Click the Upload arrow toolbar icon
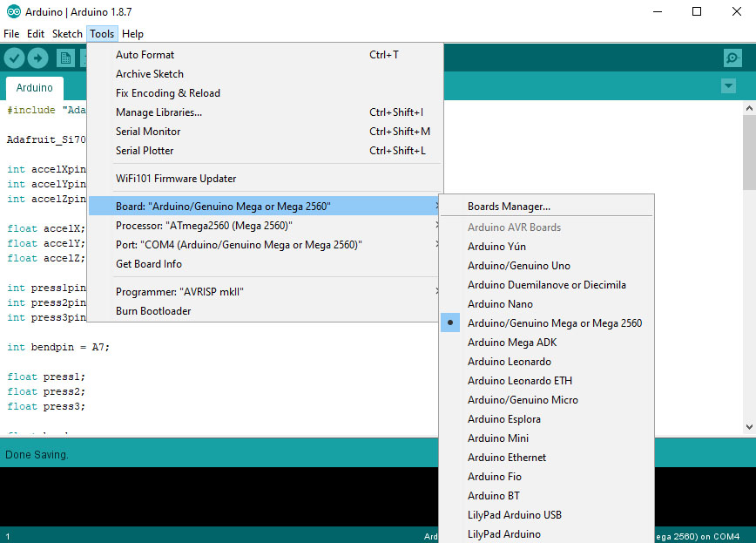 point(37,58)
